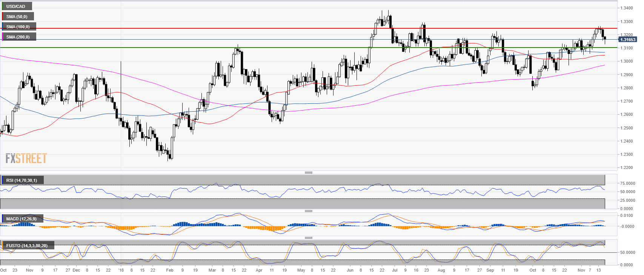Click the FUSTO (14,3,3,80,20) indicator label
The width and height of the screenshot is (644, 275).
click(x=27, y=246)
